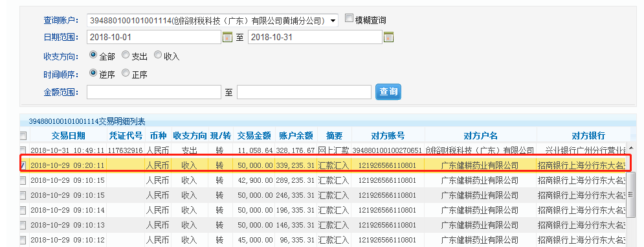
Task: Click the timestamp 2018-10-29 09:10:13
Action: point(68,225)
